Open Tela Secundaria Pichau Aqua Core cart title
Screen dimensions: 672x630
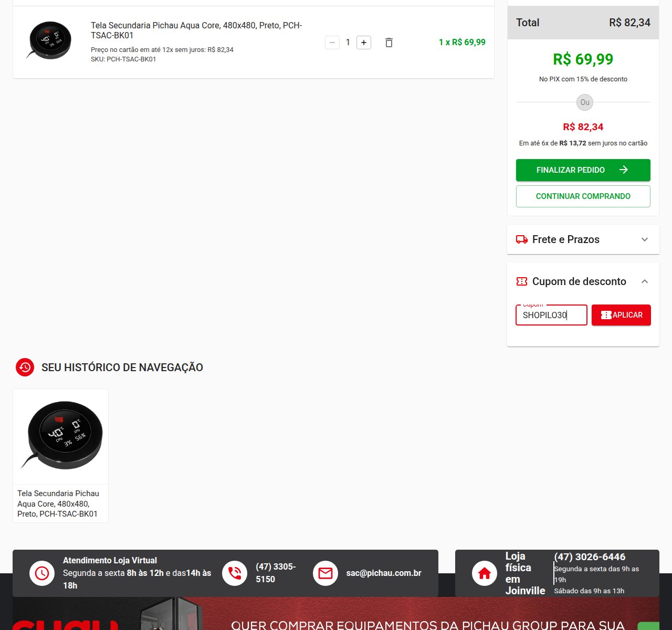[196, 30]
